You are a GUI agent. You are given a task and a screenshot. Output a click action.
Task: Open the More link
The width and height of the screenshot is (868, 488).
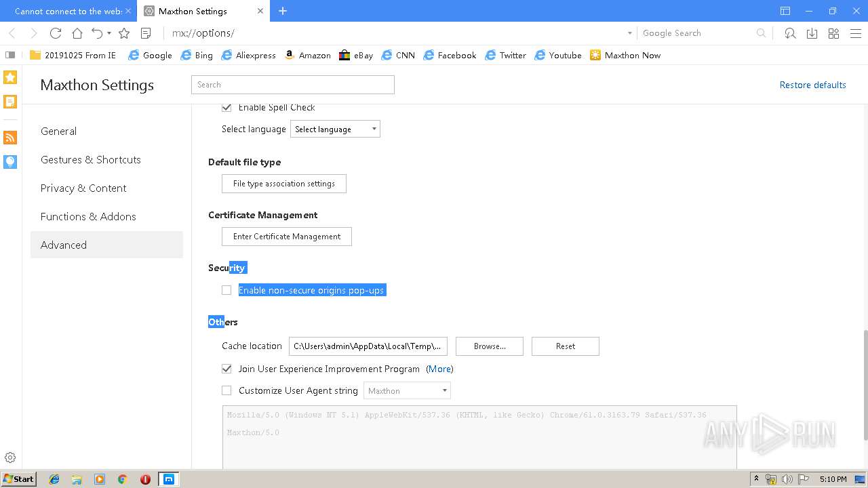[439, 369]
